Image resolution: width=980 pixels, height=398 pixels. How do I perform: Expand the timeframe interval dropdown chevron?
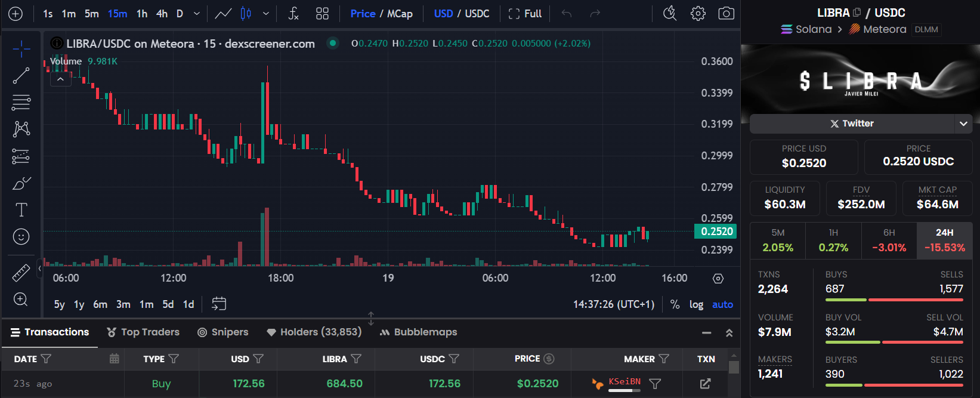pos(197,14)
